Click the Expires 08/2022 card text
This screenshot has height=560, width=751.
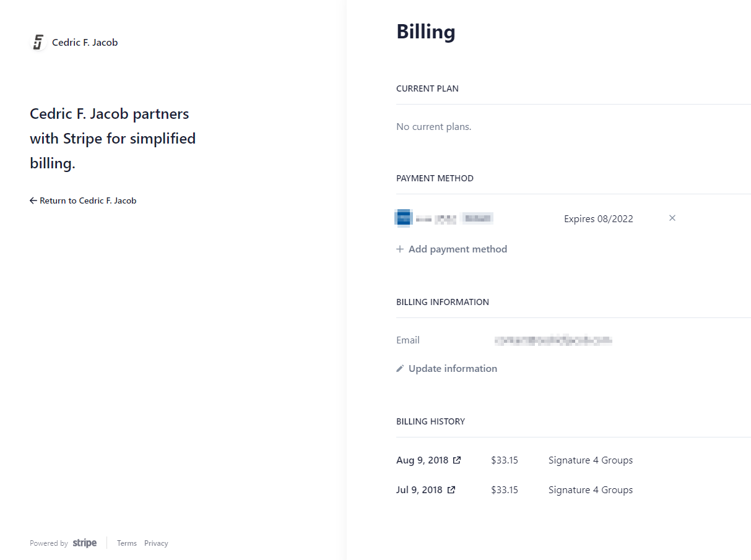click(x=598, y=218)
